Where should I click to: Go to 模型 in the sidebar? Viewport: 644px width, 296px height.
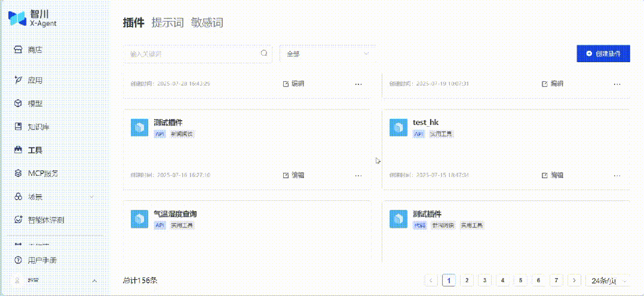point(35,103)
